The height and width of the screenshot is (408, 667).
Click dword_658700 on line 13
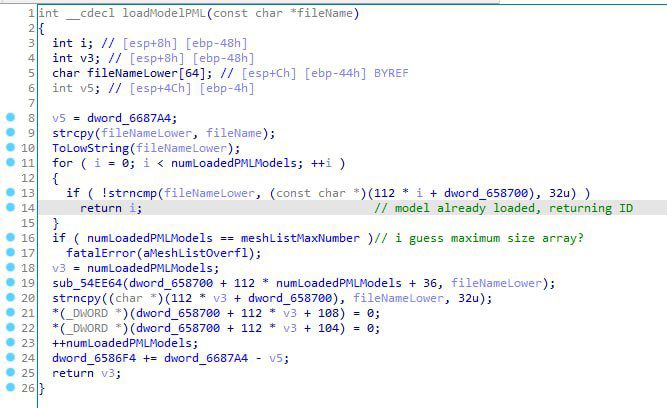point(486,193)
